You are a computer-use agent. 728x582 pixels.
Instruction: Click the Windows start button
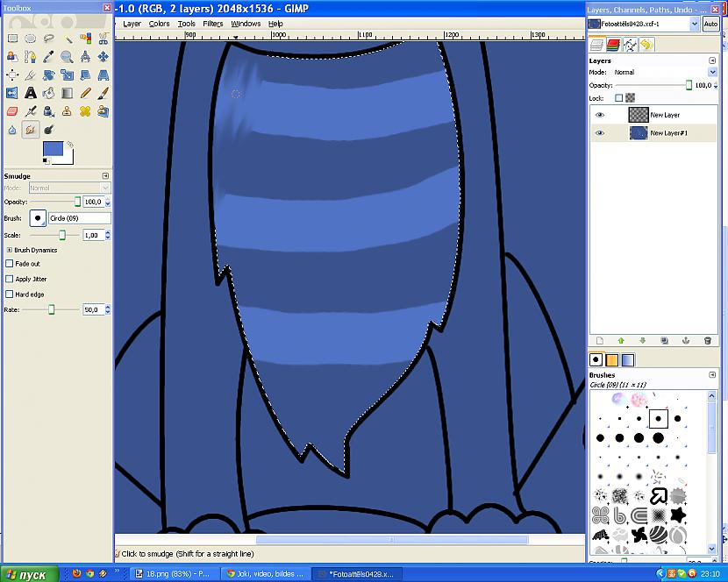[30, 574]
